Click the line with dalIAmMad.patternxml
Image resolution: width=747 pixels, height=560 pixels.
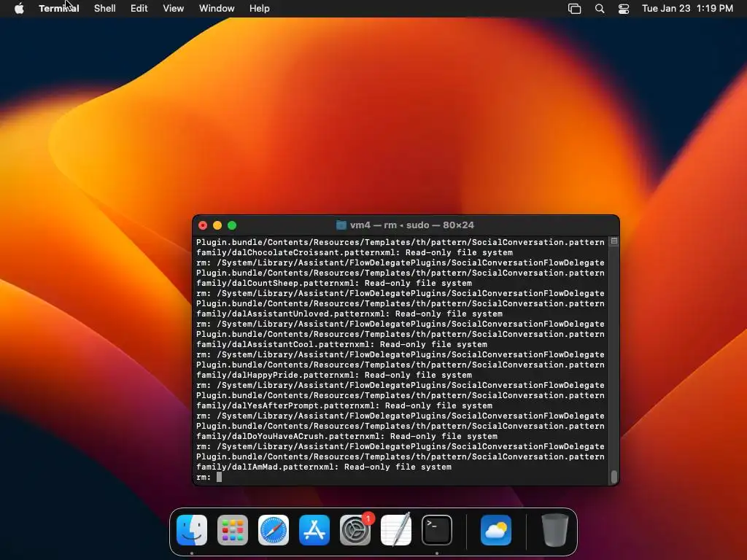(x=324, y=467)
